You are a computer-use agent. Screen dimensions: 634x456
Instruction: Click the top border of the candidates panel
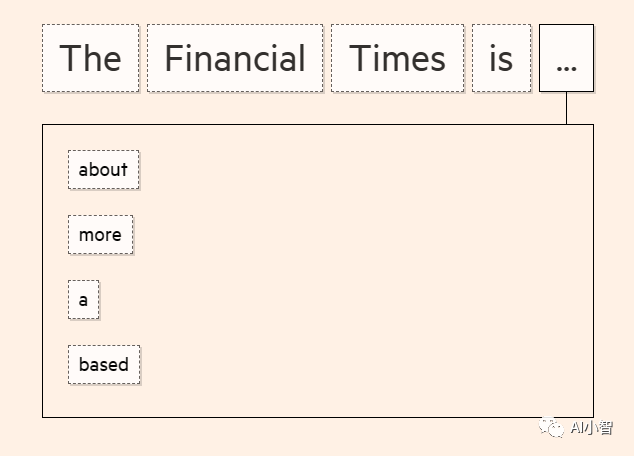(x=300, y=124)
